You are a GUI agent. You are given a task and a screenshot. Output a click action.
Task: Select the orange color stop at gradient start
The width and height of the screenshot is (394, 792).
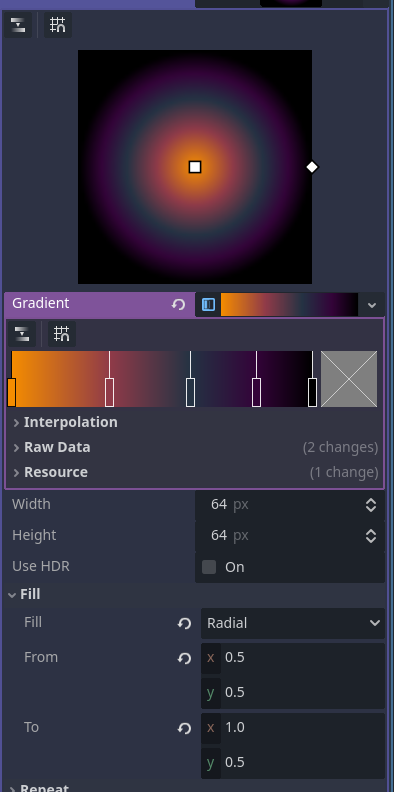click(12, 392)
